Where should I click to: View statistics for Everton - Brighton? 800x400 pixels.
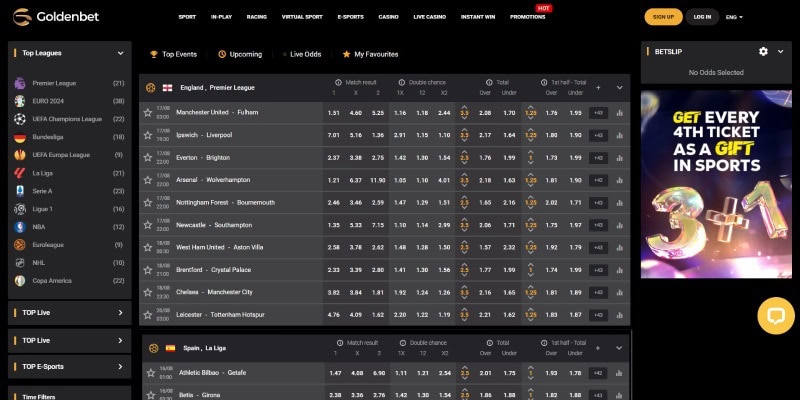coord(619,158)
